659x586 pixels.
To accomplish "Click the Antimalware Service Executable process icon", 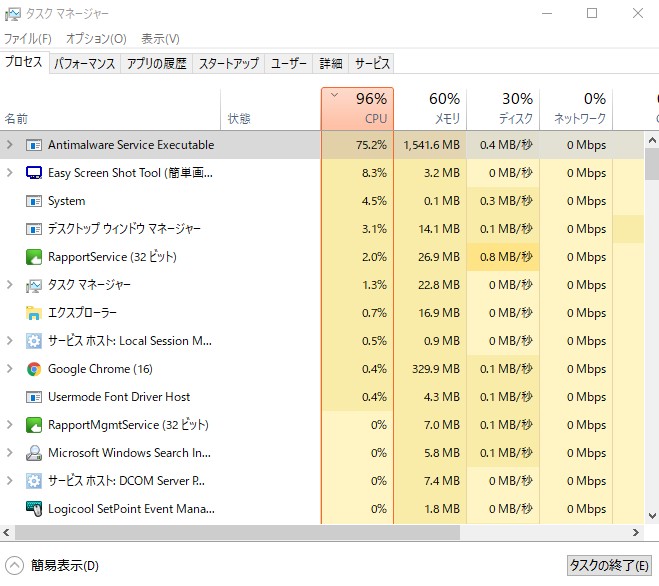I will pos(34,145).
